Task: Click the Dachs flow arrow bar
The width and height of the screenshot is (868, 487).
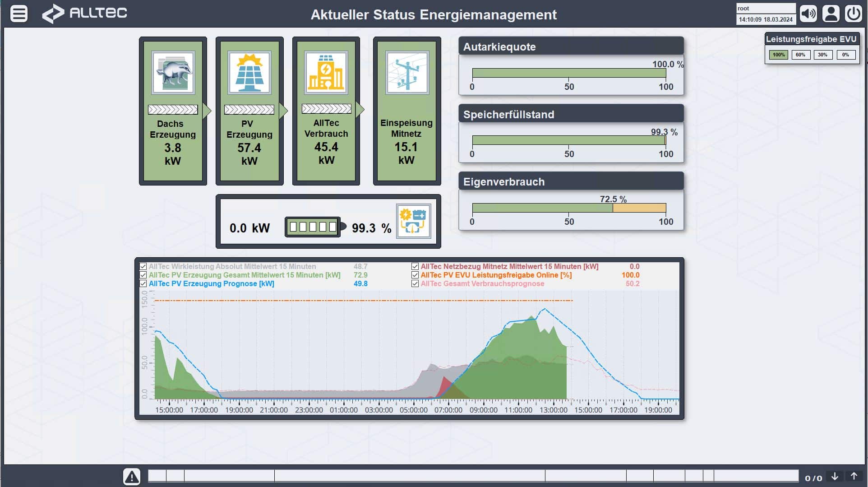Action: point(173,110)
